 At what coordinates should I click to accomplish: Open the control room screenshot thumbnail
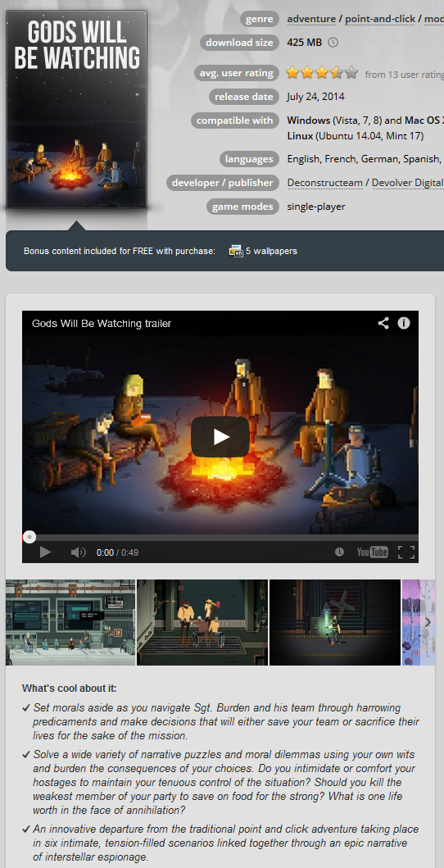[70, 622]
